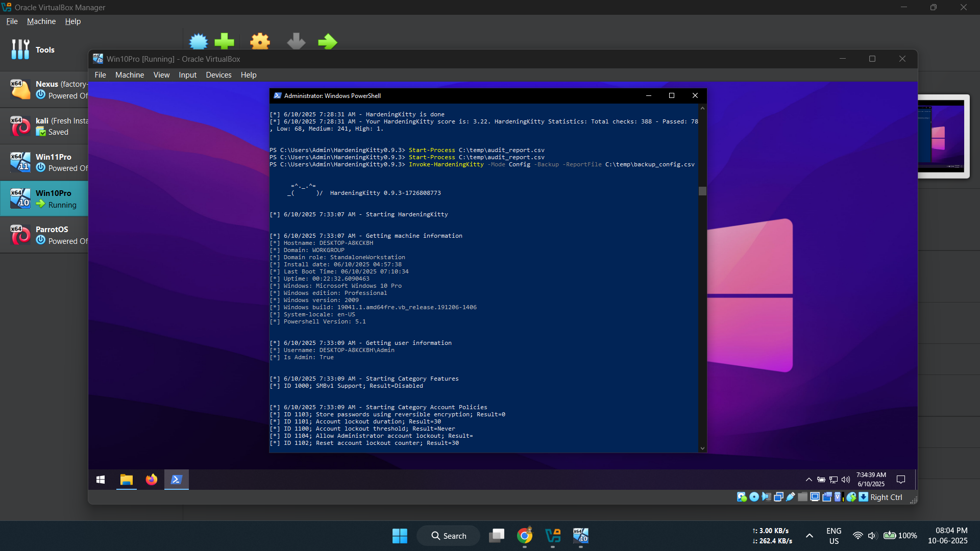Click the host Windows Start button
Screen dimensions: 980x551
click(400, 536)
